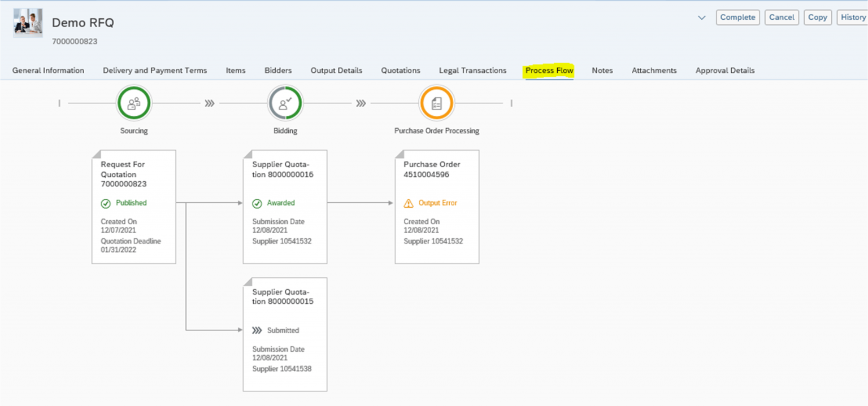Select the Sourcing phase icon

point(134,103)
